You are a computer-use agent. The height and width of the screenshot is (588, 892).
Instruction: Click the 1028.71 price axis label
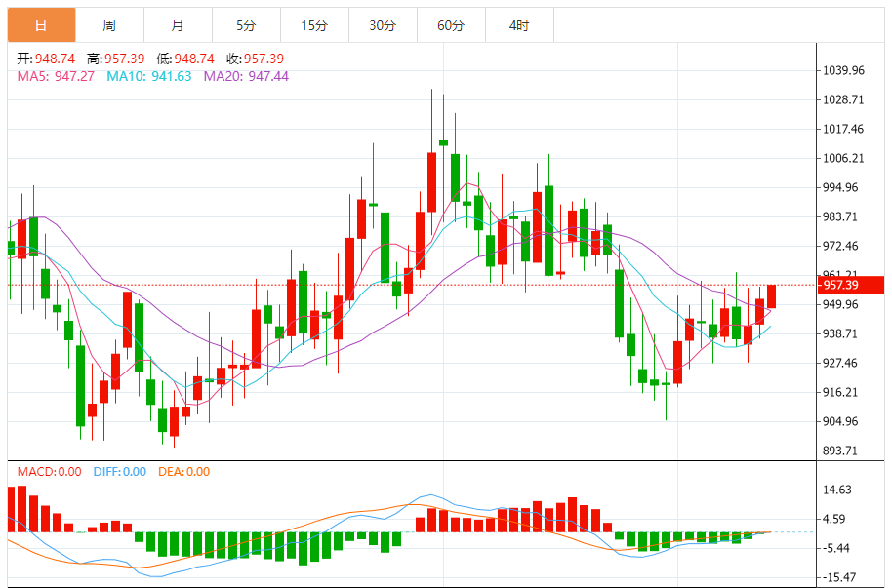[843, 99]
